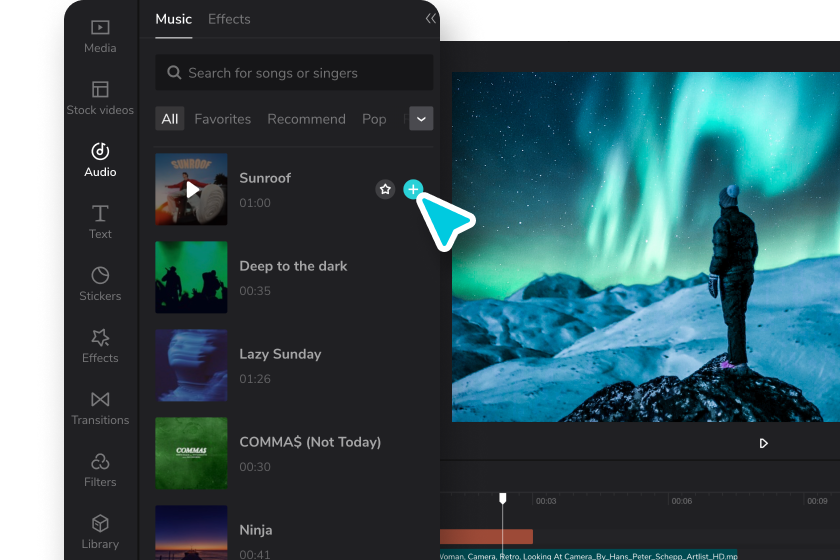Click the Search for songs field
840x560 pixels.
294,72
